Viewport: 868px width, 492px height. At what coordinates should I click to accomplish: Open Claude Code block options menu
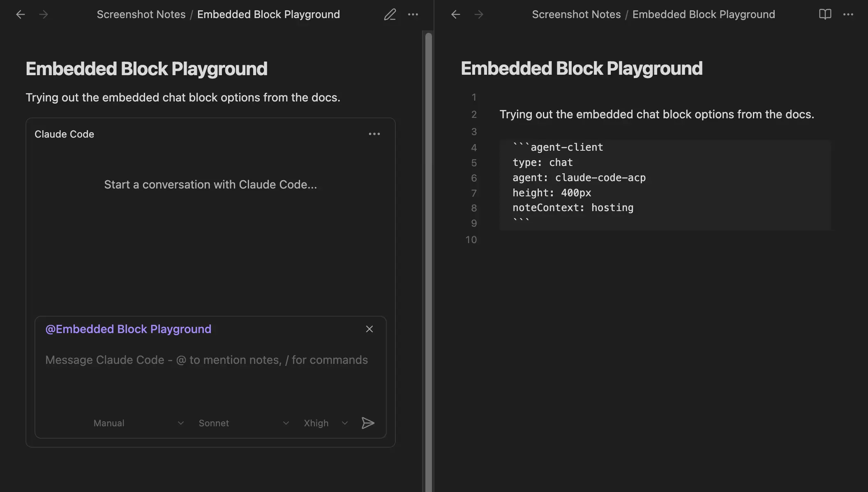pos(374,134)
